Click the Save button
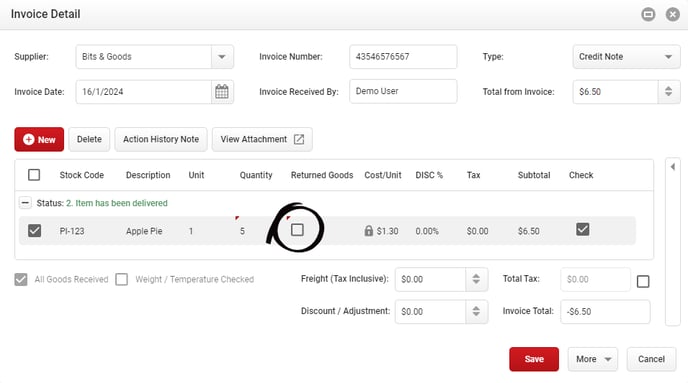Viewport: 688px width, 383px height. [534, 359]
